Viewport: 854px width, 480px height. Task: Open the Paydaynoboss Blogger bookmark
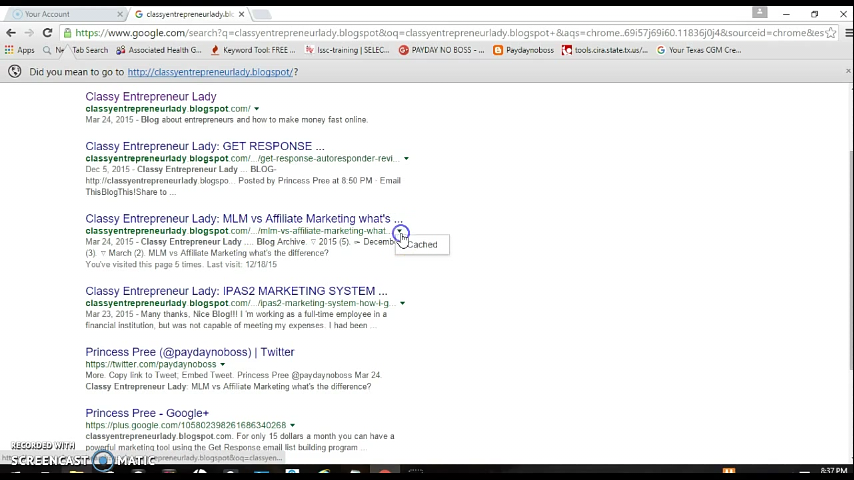click(523, 50)
